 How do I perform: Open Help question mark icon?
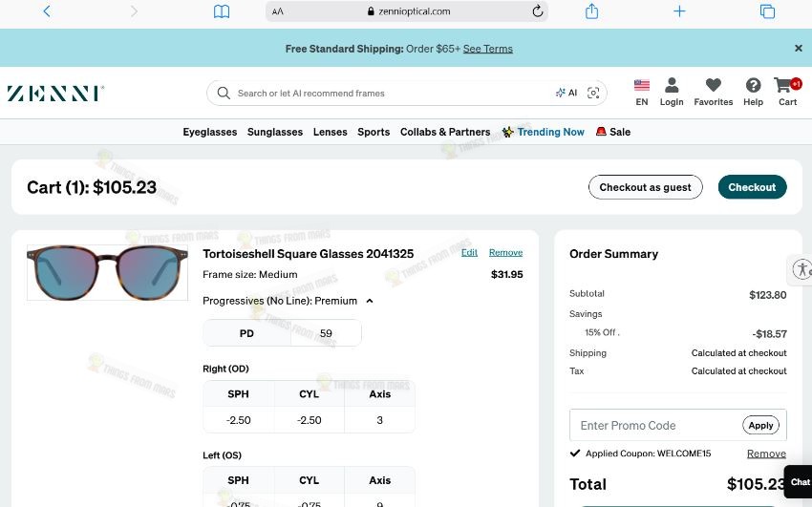[753, 93]
